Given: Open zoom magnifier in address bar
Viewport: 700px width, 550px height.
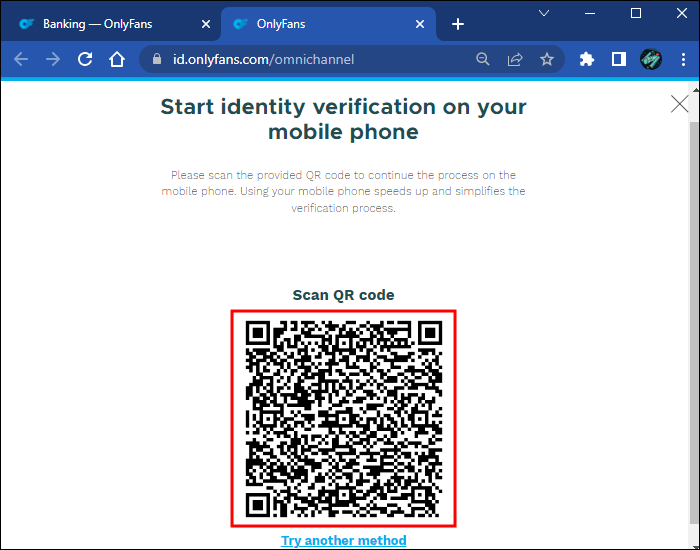Looking at the screenshot, I should (x=483, y=59).
